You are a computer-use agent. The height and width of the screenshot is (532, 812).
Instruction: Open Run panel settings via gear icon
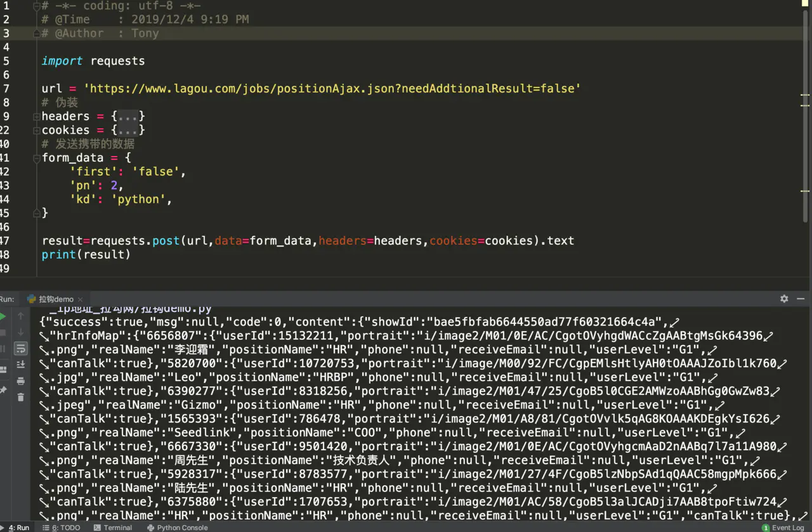tap(784, 299)
